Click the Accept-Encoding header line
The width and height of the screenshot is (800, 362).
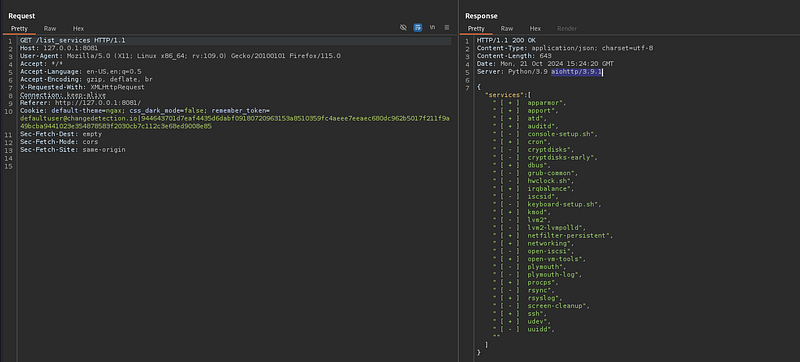point(86,80)
